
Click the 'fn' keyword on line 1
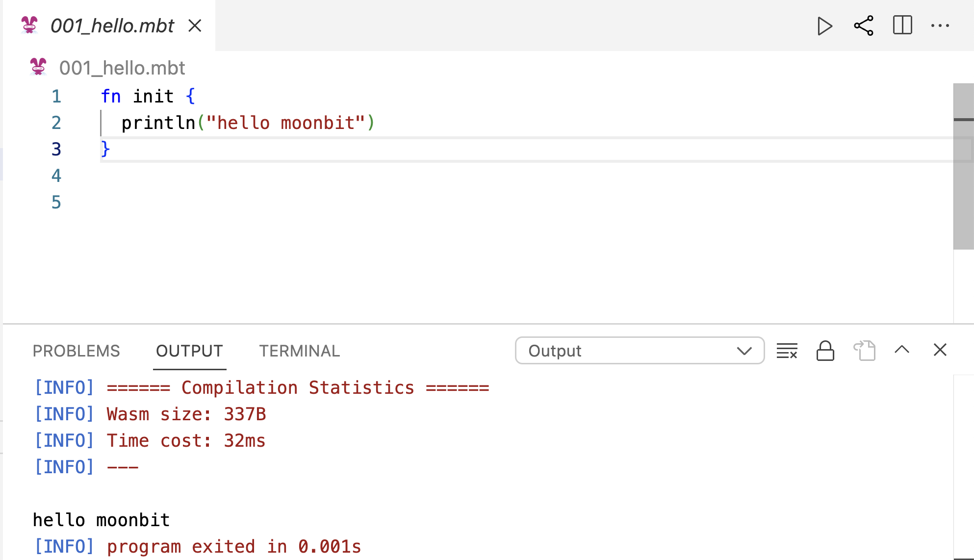point(111,96)
